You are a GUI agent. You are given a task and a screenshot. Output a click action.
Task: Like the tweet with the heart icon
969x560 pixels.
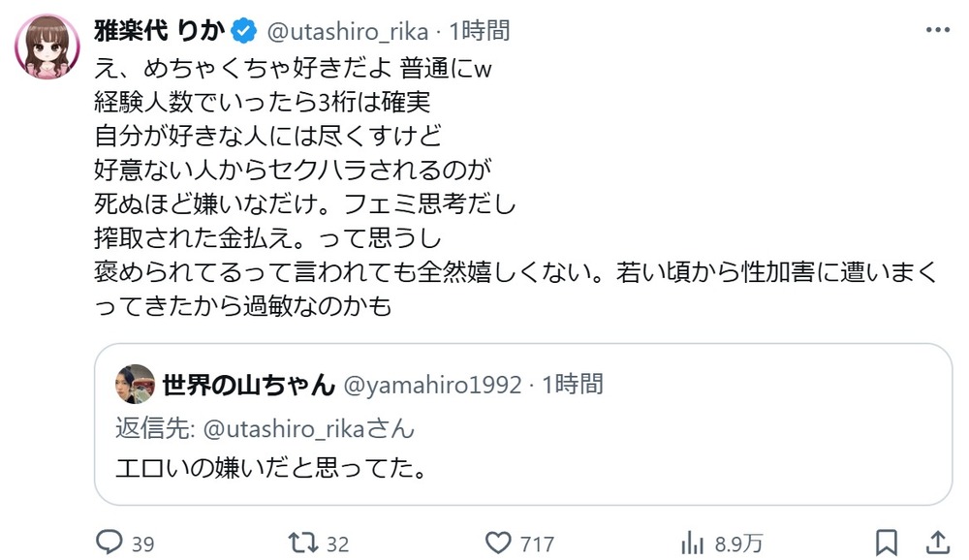pos(497,543)
